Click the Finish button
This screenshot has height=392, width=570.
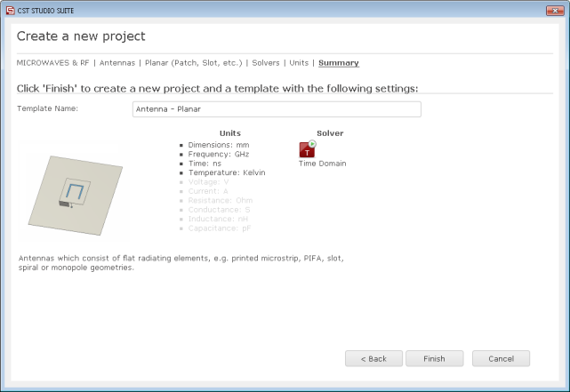tap(435, 358)
